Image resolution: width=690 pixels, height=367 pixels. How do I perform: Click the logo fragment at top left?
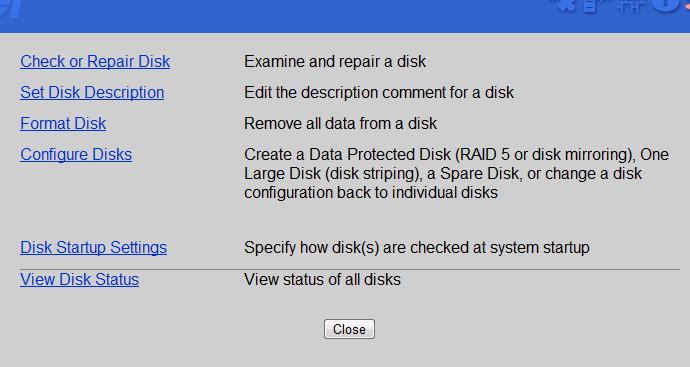(11, 9)
